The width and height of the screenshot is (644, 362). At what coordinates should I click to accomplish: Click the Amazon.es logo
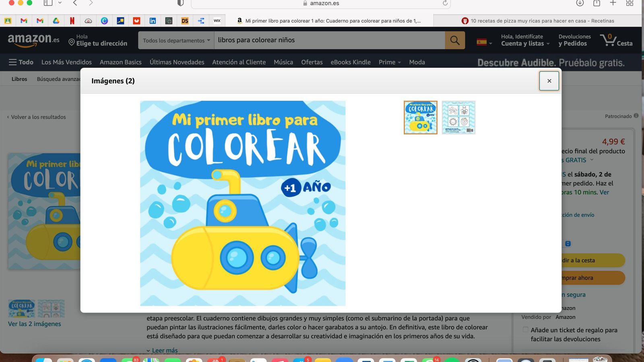33,40
